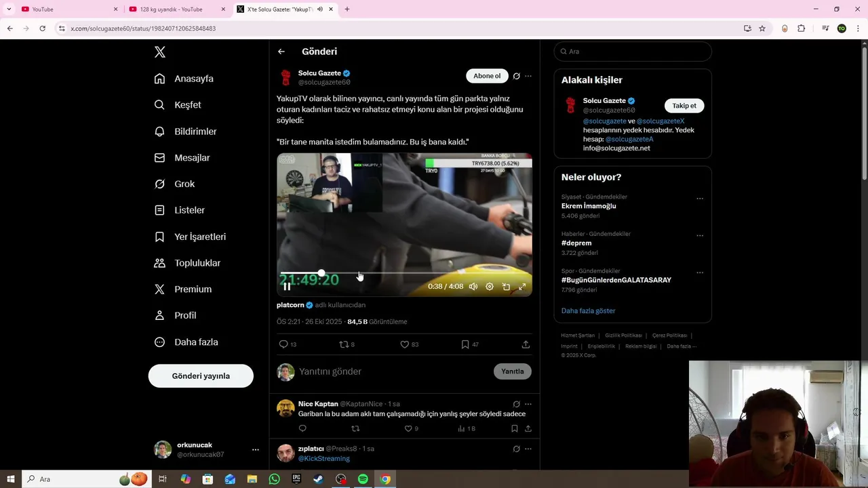Viewport: 868px width, 488px height.
Task: Open Profil in the sidebar
Action: click(x=175, y=316)
